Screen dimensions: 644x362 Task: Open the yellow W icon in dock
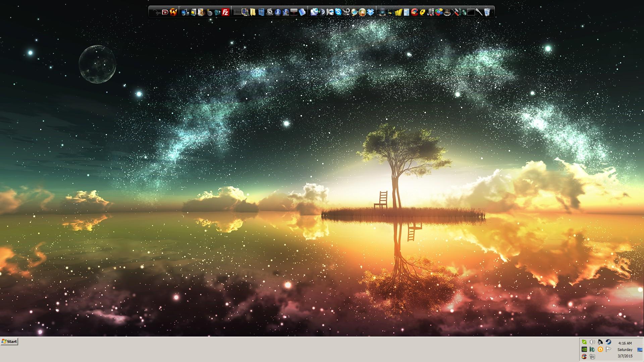point(398,12)
